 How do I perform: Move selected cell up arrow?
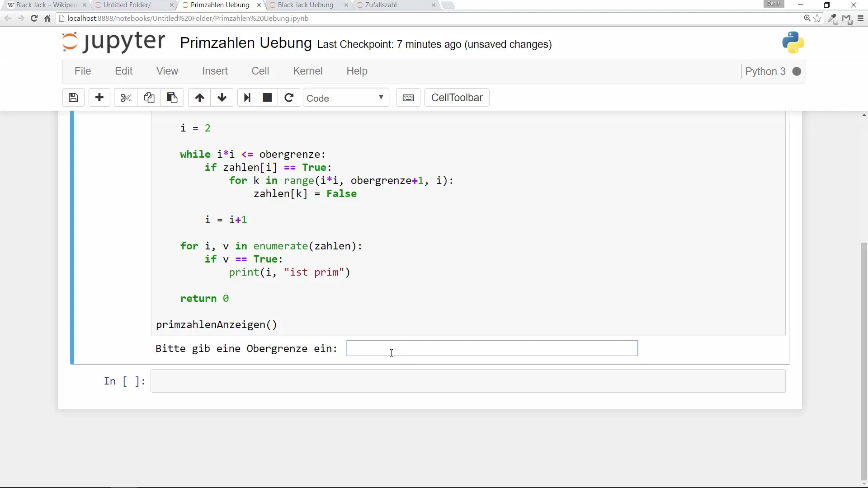[x=199, y=98]
